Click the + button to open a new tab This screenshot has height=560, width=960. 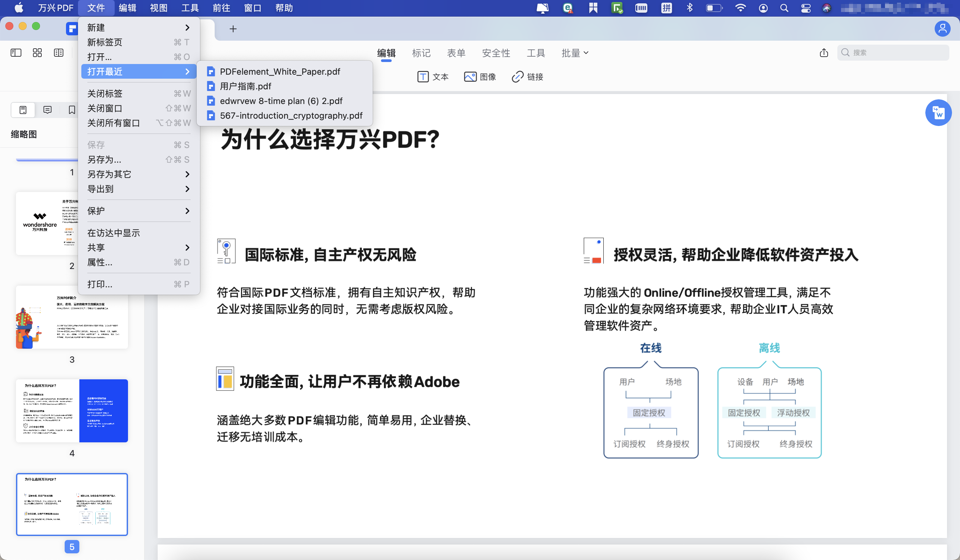(x=233, y=29)
